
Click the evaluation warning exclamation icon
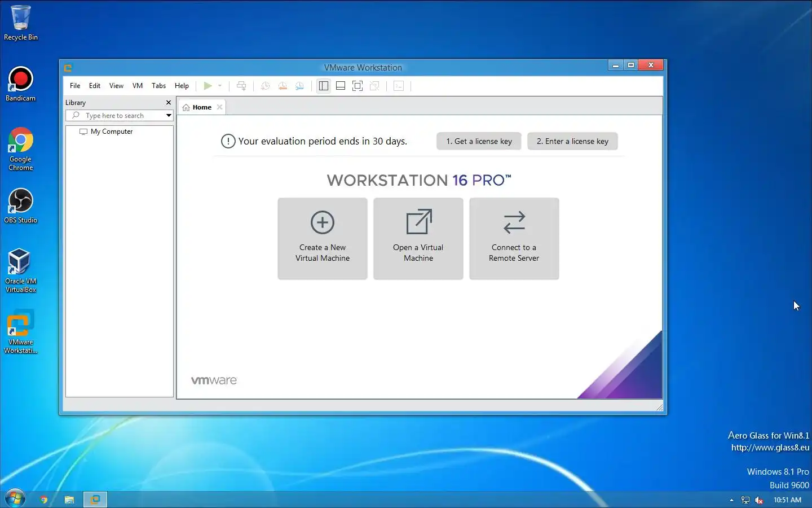(x=228, y=141)
